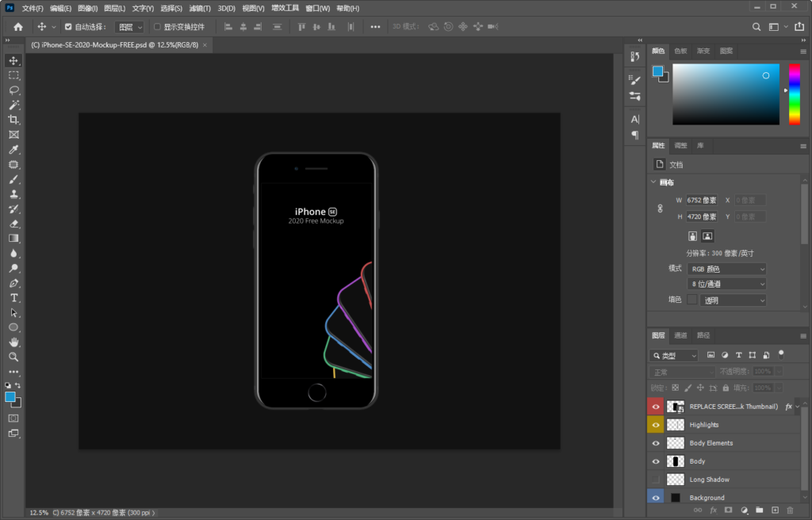Click the more options ellipsis in options bar
The height and width of the screenshot is (520, 812).
tap(375, 27)
